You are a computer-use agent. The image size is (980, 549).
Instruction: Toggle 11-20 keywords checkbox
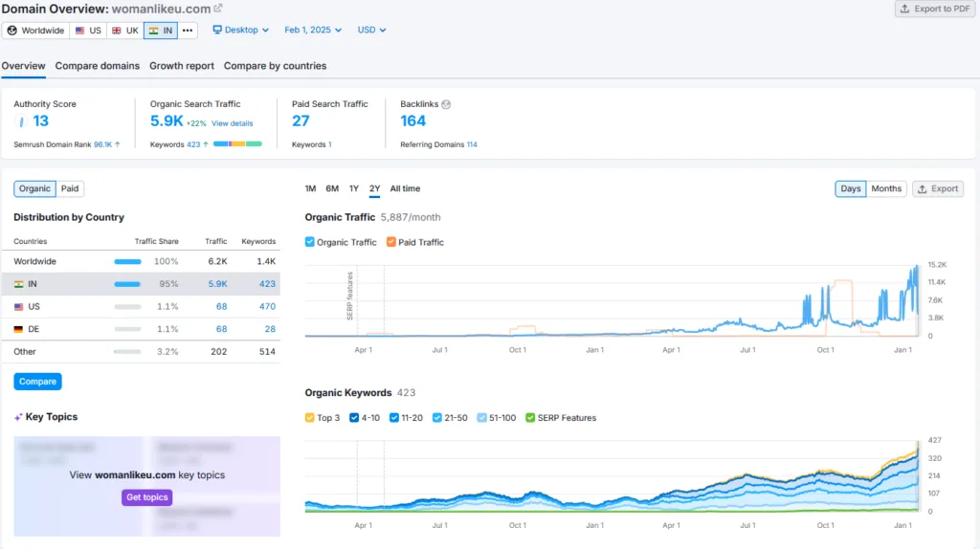pyautogui.click(x=394, y=417)
